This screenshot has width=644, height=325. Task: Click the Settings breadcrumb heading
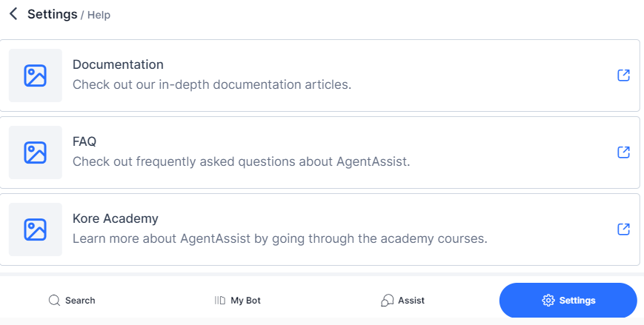click(52, 14)
